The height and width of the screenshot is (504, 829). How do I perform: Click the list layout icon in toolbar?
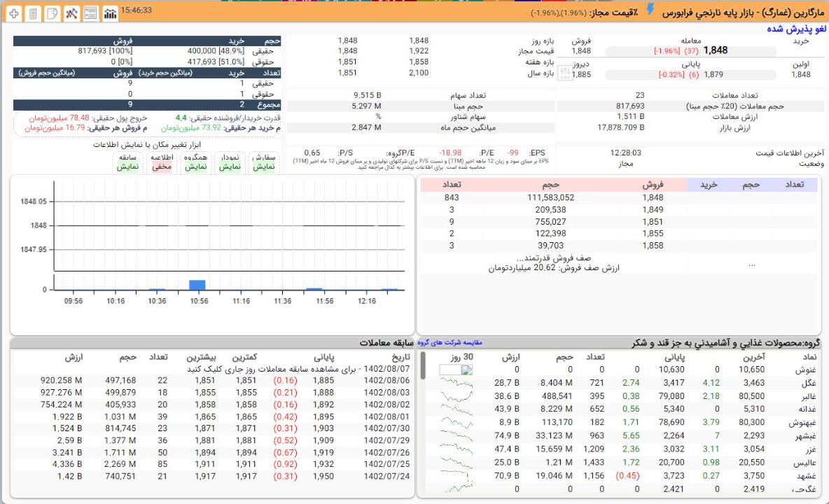[x=90, y=13]
